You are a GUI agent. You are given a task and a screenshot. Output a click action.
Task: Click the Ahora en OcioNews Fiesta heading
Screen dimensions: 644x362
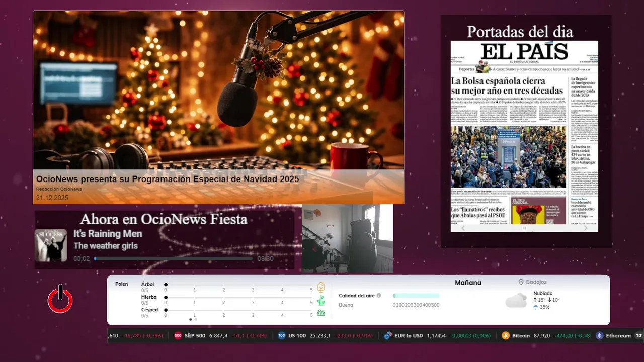164,219
